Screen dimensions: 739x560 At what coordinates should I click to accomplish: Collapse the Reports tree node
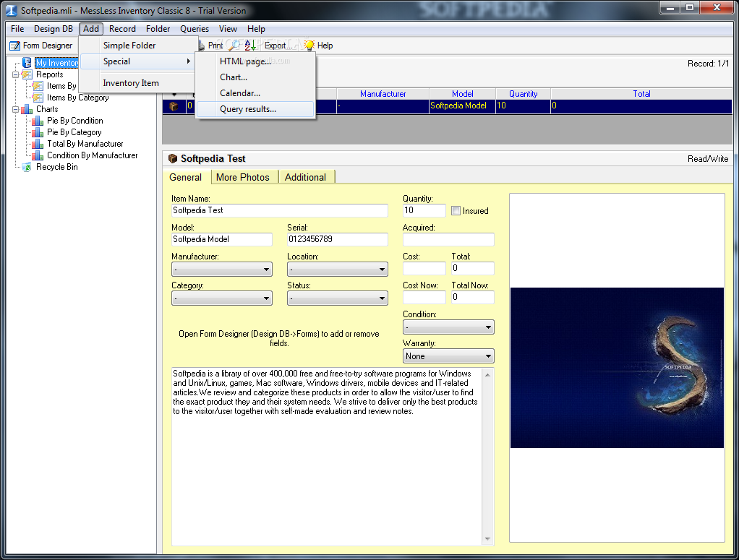(16, 74)
